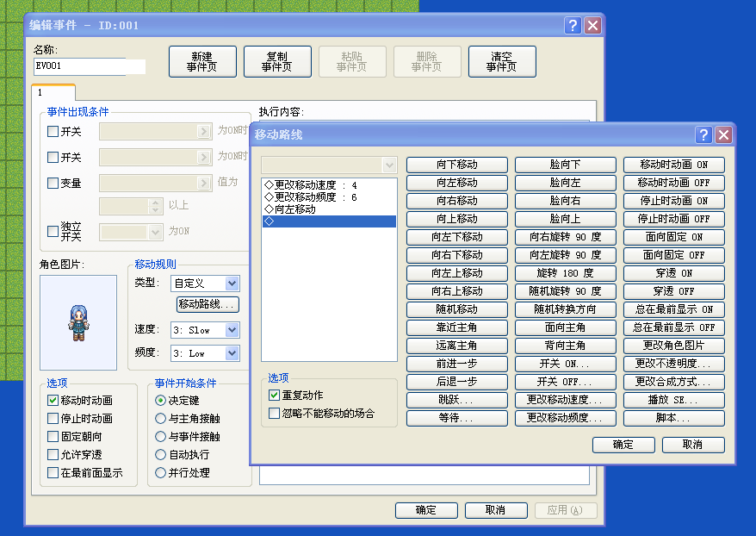
Task: Click 开关 ON... button
Action: pyautogui.click(x=566, y=364)
